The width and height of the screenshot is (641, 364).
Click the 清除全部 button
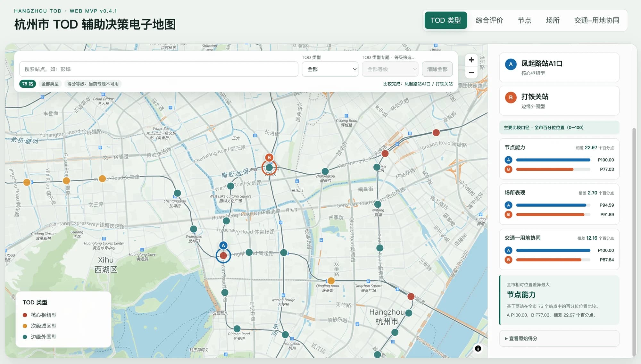pyautogui.click(x=437, y=69)
